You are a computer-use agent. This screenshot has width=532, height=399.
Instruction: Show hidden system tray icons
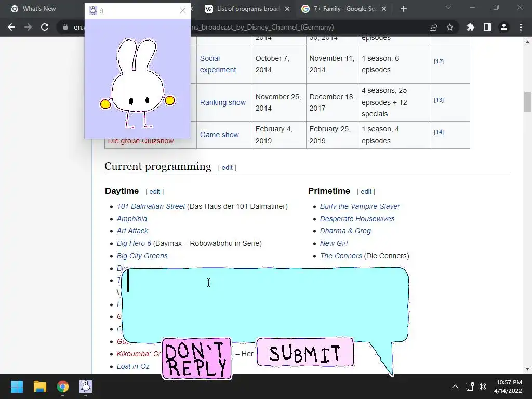pyautogui.click(x=455, y=387)
